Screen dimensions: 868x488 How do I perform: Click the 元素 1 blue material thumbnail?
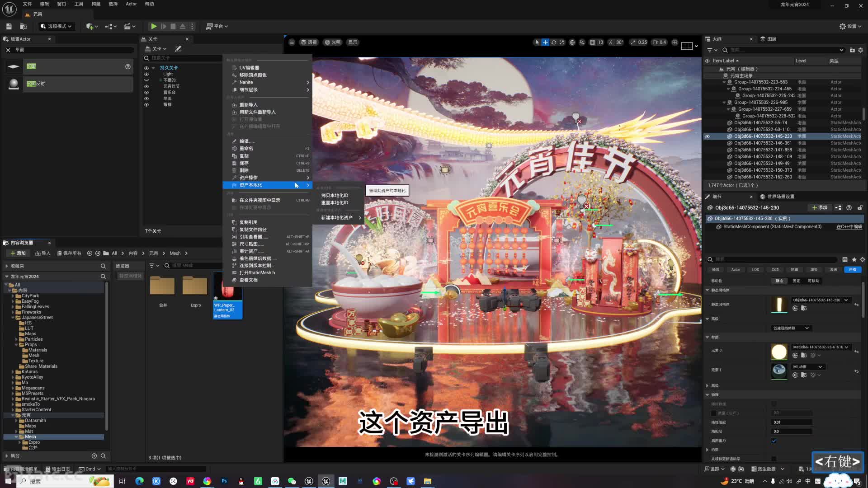click(x=779, y=371)
